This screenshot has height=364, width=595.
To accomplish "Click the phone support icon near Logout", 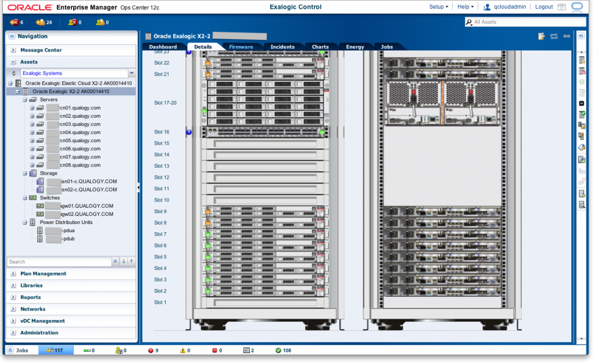I will (562, 7).
